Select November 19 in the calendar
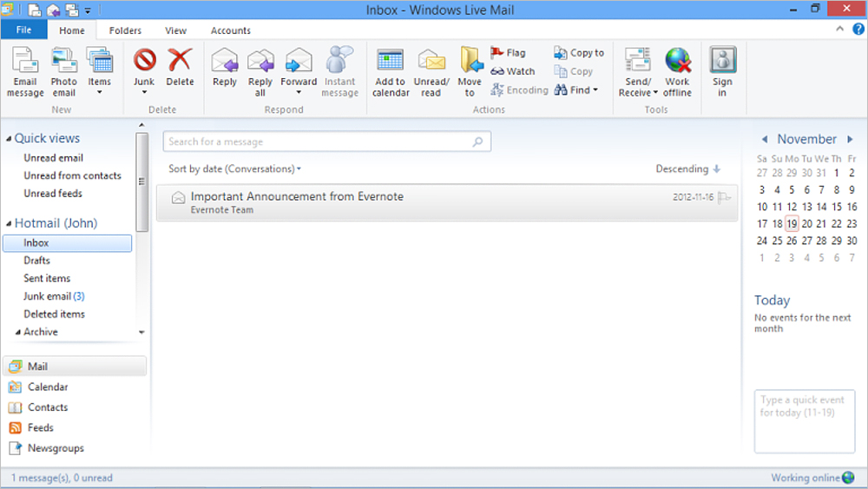 click(792, 224)
